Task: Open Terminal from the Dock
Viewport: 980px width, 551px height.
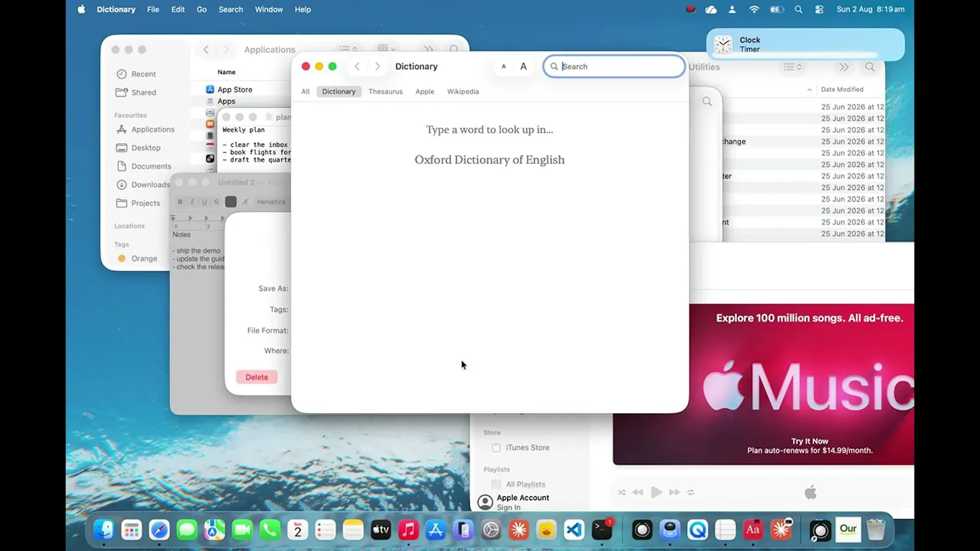Action: point(602,530)
